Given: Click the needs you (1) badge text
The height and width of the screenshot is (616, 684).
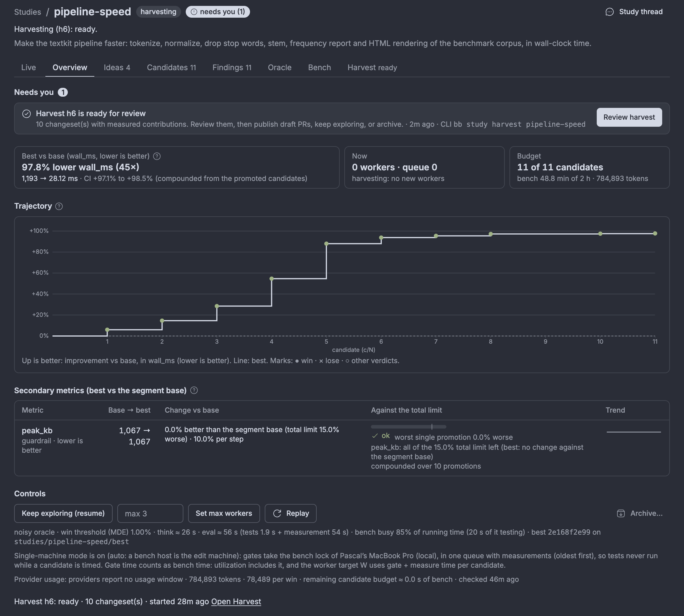Looking at the screenshot, I should 222,12.
